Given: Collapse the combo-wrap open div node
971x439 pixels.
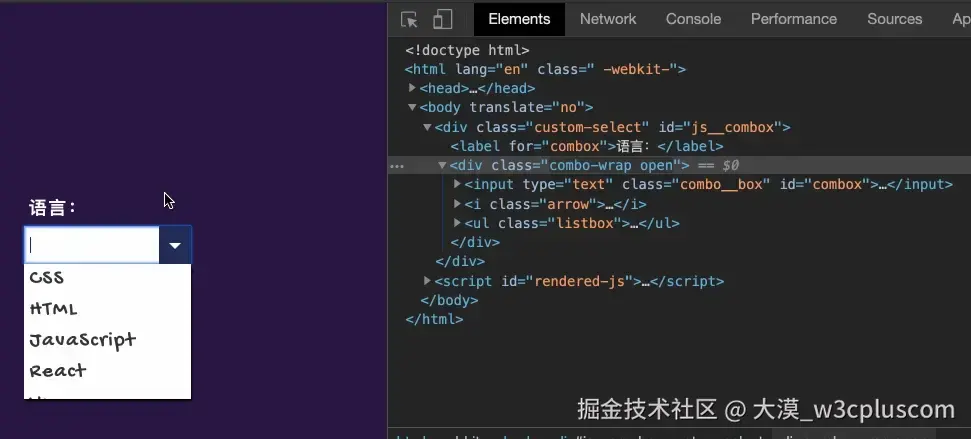Looking at the screenshot, I should pyautogui.click(x=442, y=165).
